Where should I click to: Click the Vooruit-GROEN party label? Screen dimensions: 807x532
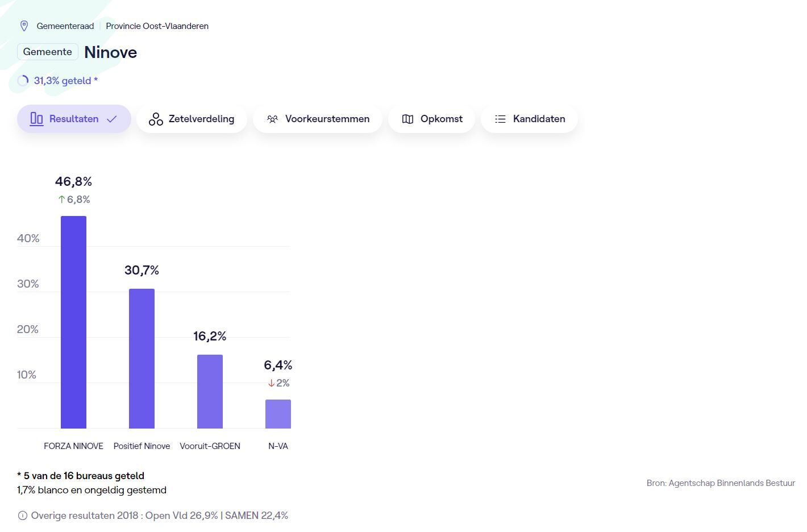210,446
